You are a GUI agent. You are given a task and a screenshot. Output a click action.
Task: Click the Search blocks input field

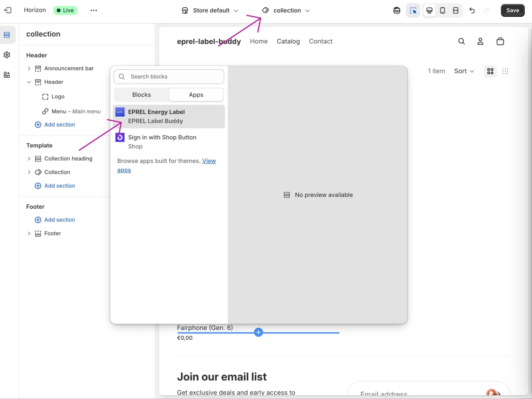pyautogui.click(x=169, y=77)
